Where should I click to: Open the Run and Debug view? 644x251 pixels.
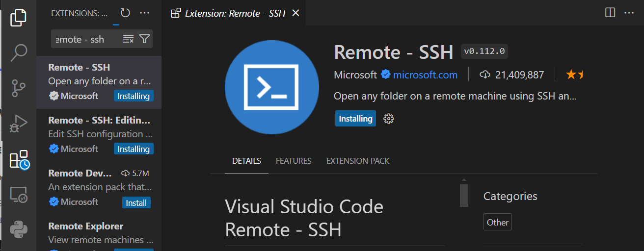(x=18, y=124)
